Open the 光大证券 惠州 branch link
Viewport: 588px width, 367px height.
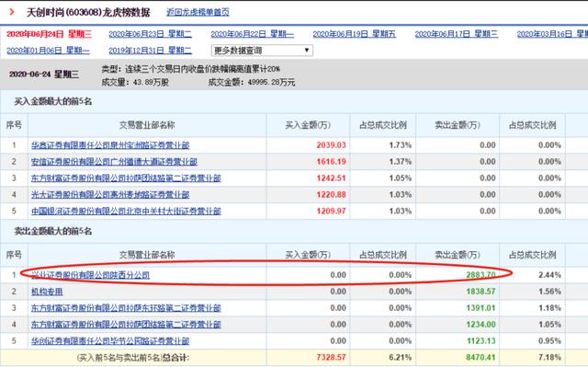(110, 195)
